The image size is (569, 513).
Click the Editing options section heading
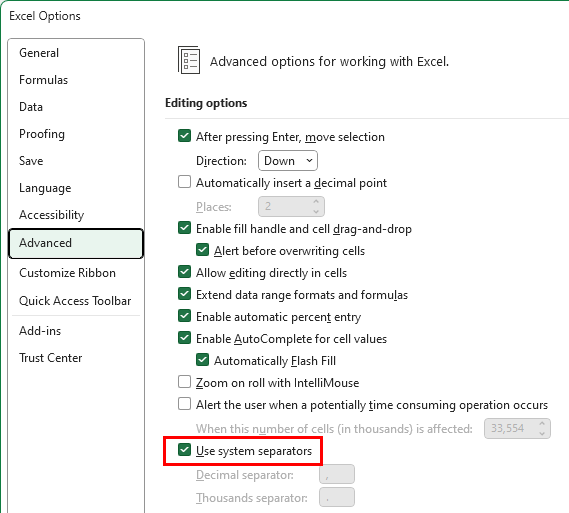tap(206, 103)
